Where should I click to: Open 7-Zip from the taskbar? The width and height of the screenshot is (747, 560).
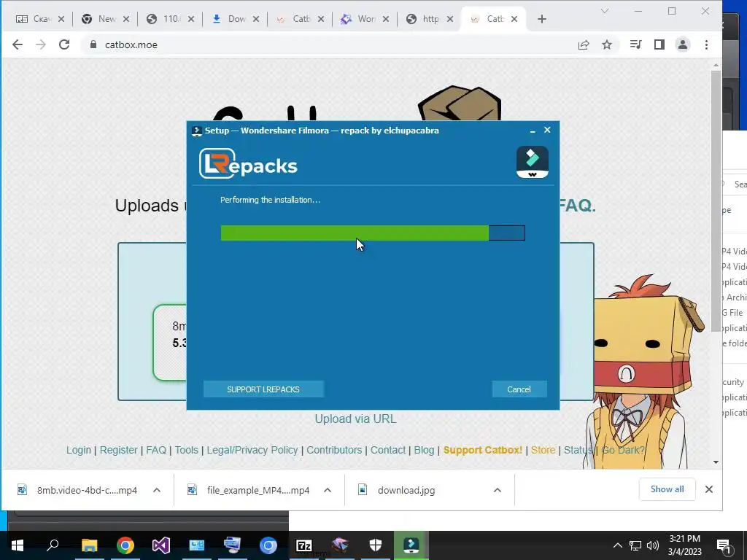point(304,545)
